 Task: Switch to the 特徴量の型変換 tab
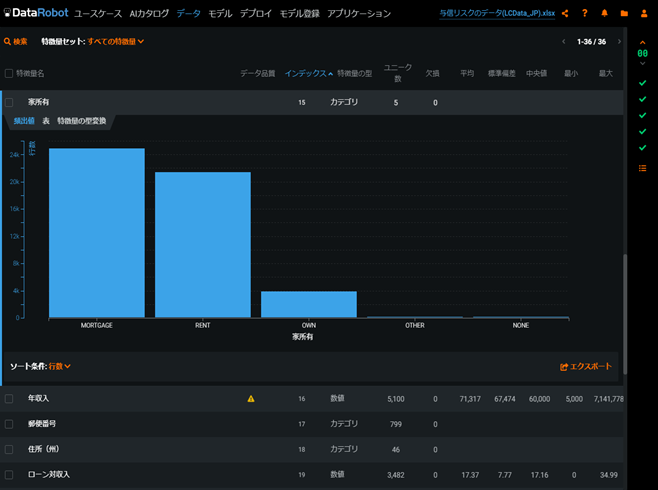[x=81, y=121]
